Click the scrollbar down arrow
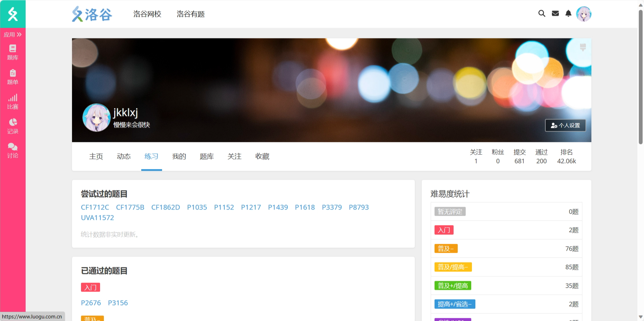The height and width of the screenshot is (321, 644). click(641, 317)
